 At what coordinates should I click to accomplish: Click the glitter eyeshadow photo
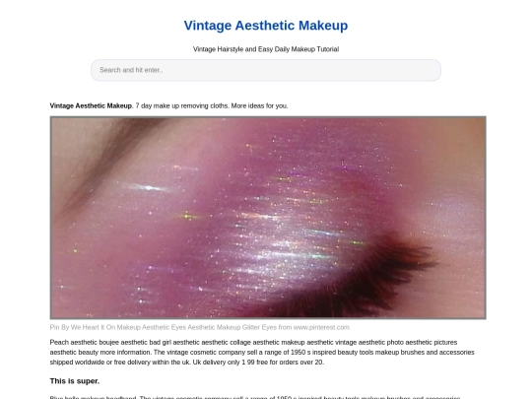pos(268,218)
